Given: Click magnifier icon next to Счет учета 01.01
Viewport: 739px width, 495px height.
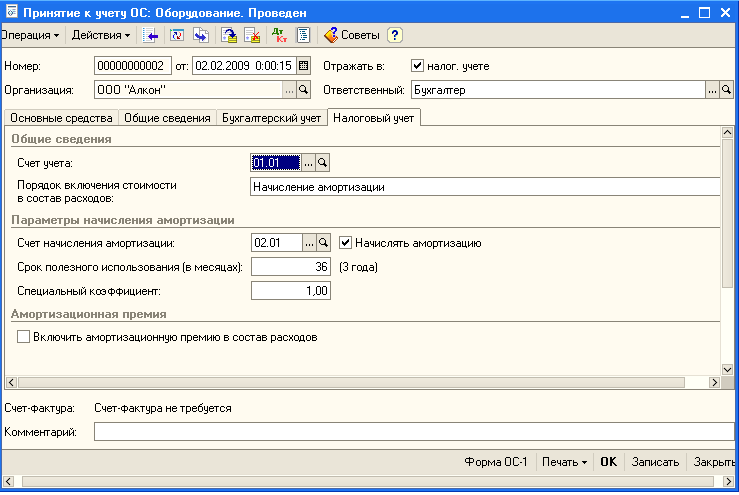Looking at the screenshot, I should click(x=323, y=162).
